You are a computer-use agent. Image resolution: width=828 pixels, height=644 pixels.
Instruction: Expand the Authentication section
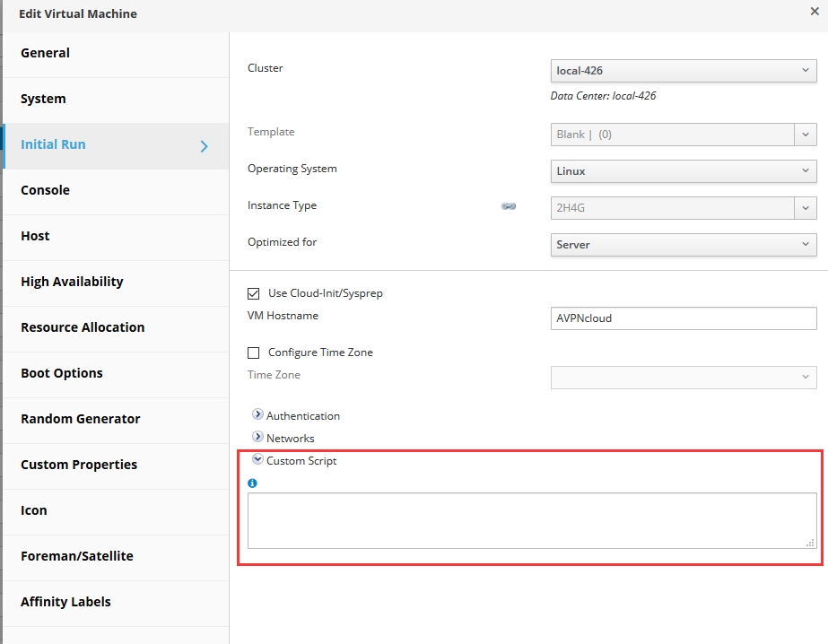(x=258, y=415)
